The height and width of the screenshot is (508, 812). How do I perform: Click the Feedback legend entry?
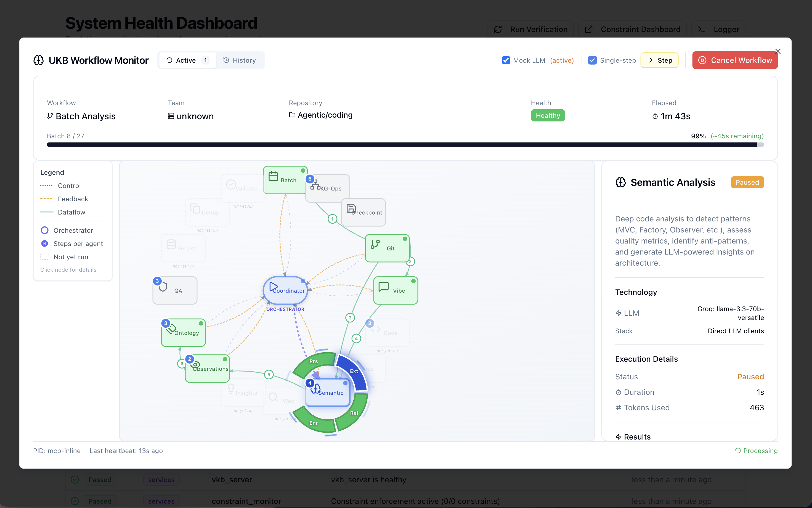(64, 199)
